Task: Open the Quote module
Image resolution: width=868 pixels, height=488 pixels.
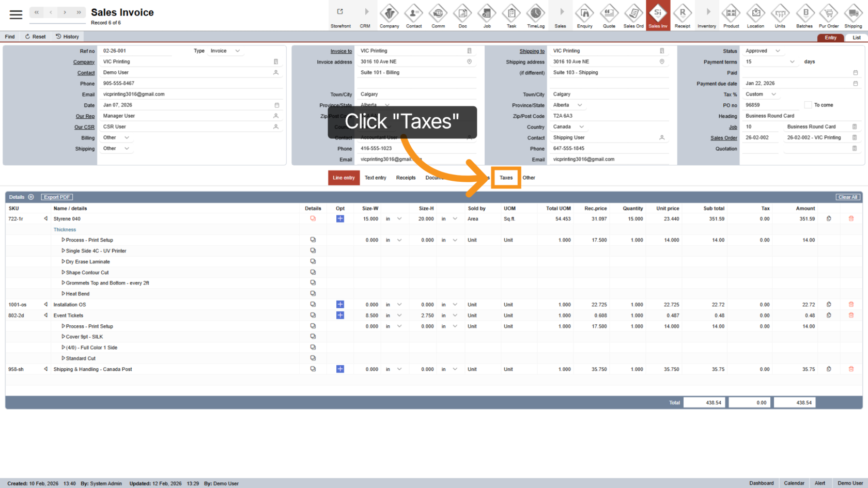Action: tap(609, 15)
